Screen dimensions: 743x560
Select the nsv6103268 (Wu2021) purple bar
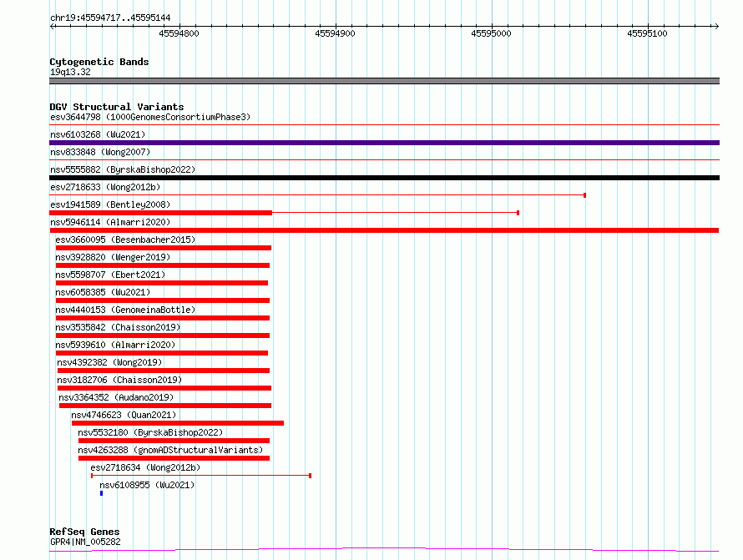(x=384, y=143)
